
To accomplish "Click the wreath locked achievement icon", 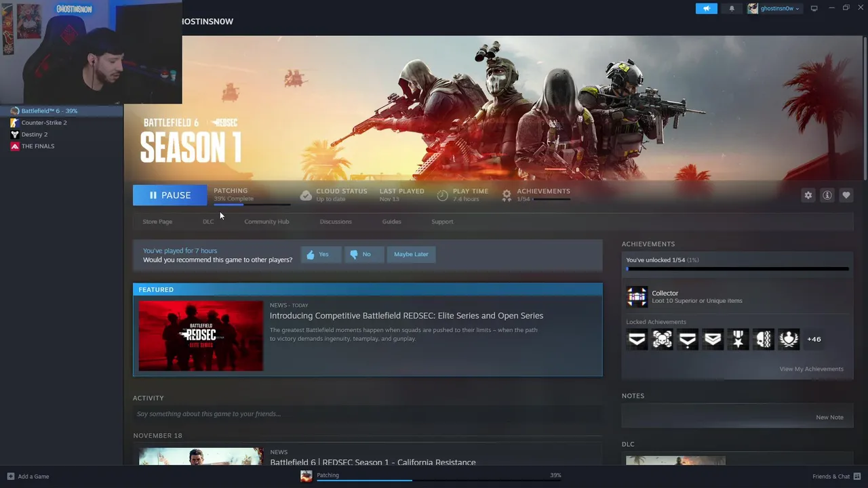I will pyautogui.click(x=789, y=339).
